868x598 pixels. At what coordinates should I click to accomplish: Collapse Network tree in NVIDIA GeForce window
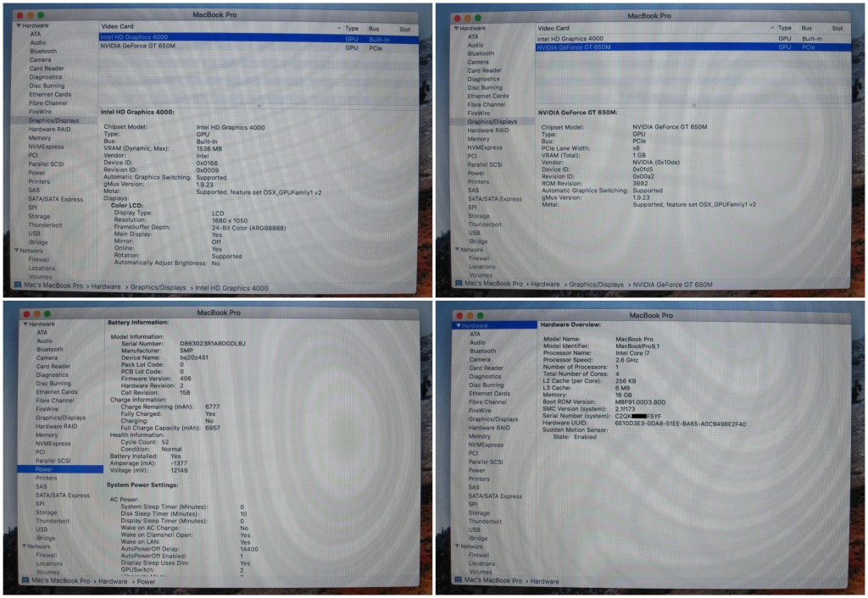pyautogui.click(x=457, y=250)
